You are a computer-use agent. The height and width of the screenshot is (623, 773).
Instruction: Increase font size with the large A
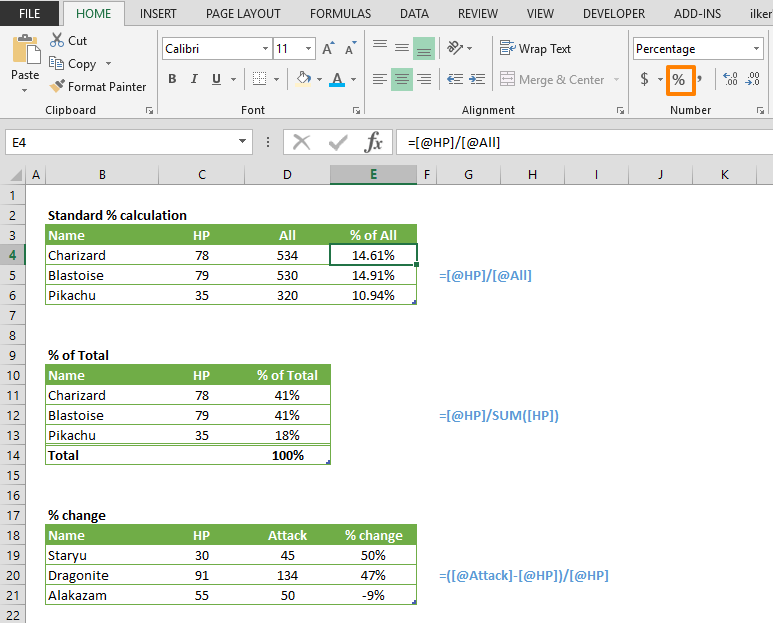[328, 48]
